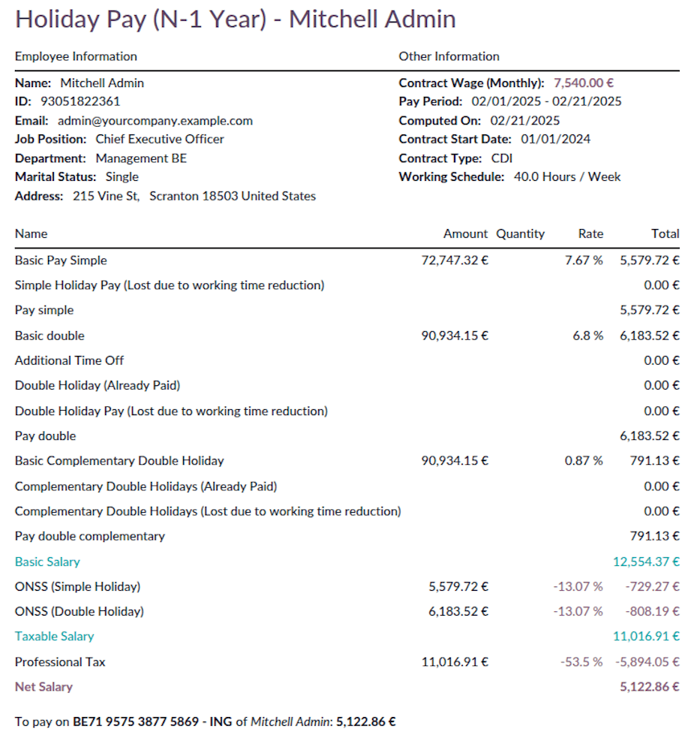Select the Taxable Salary line label
The width and height of the screenshot is (700, 738).
coord(55,636)
